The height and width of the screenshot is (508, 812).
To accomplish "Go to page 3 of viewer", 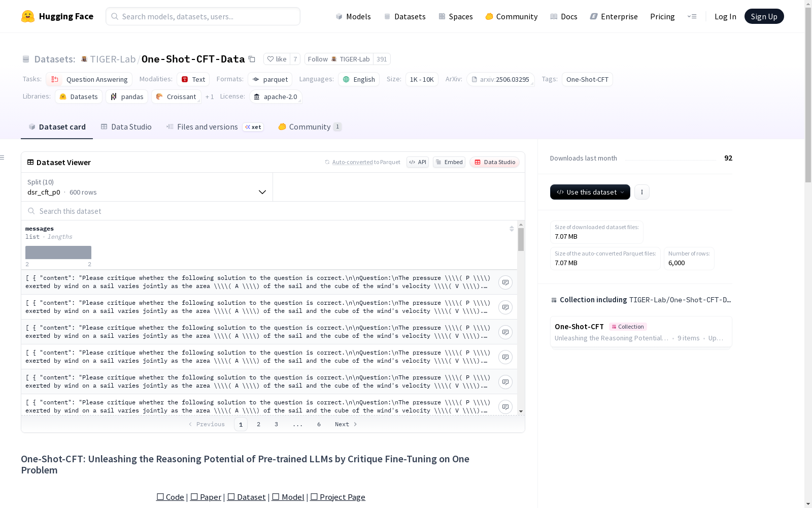I will click(x=277, y=424).
